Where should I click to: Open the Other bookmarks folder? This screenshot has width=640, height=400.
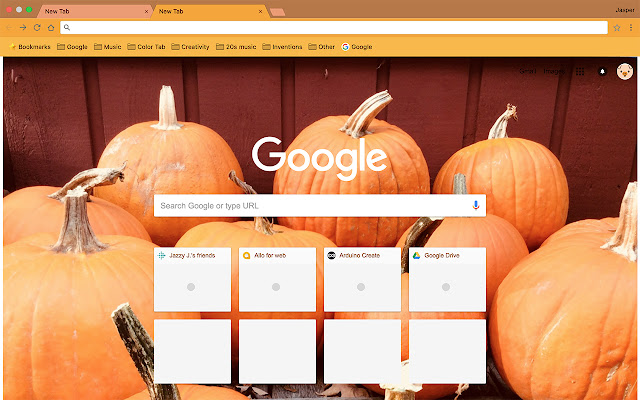[x=322, y=47]
